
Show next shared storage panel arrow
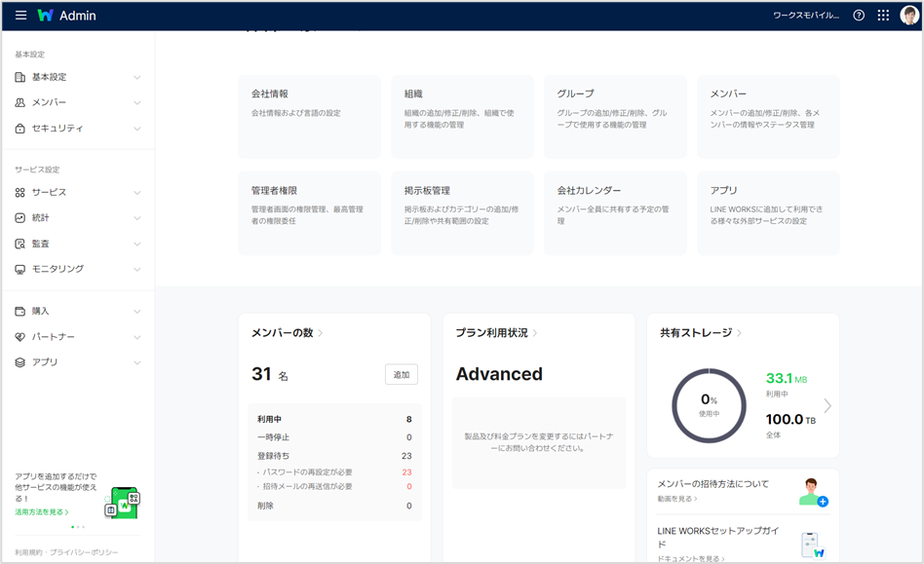tap(828, 406)
